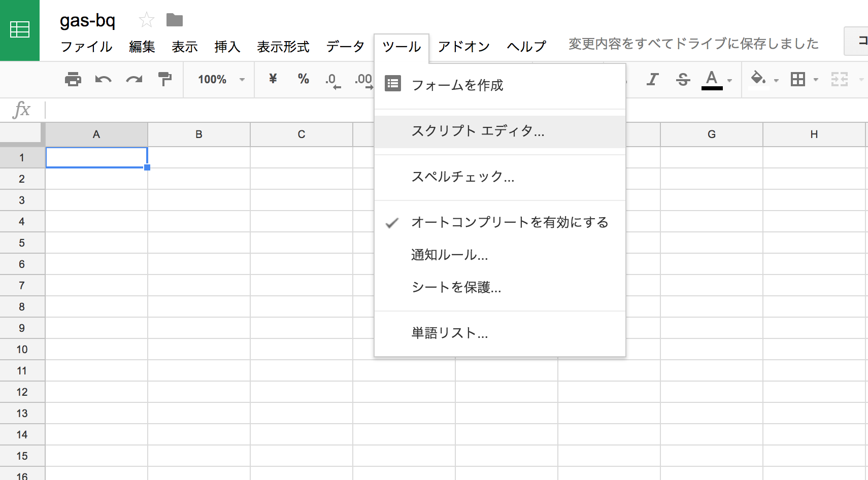
Task: Open the zoom 100% dropdown
Action: tap(221, 79)
